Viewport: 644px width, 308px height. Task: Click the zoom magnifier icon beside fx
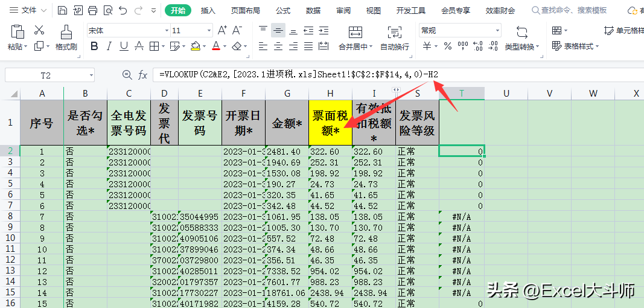pos(127,75)
